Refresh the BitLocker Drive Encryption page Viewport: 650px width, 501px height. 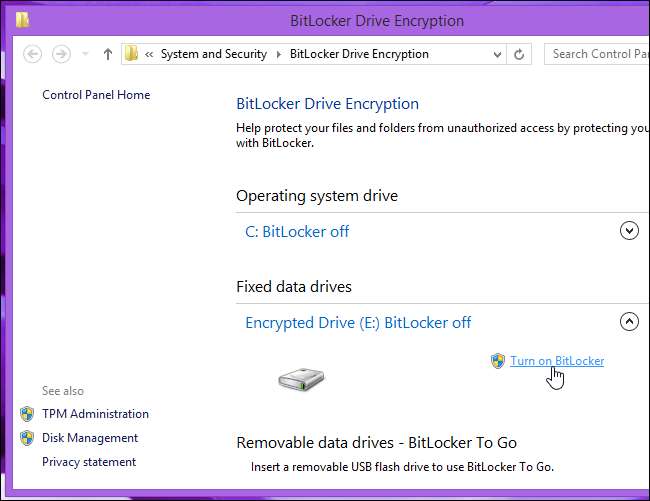519,54
